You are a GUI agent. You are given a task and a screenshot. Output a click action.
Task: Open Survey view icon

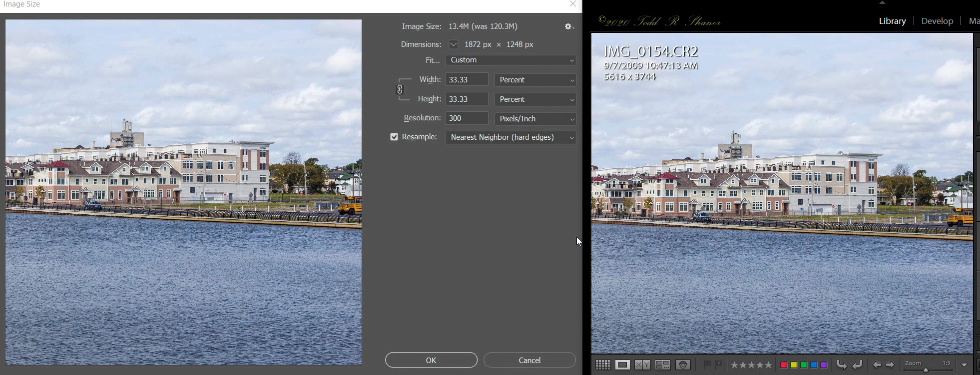[663, 365]
